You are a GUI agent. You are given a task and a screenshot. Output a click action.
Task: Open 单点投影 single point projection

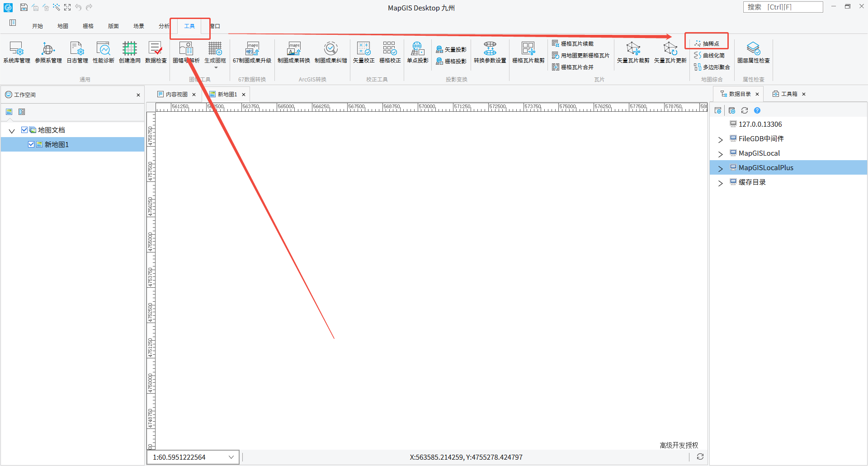[x=418, y=52]
